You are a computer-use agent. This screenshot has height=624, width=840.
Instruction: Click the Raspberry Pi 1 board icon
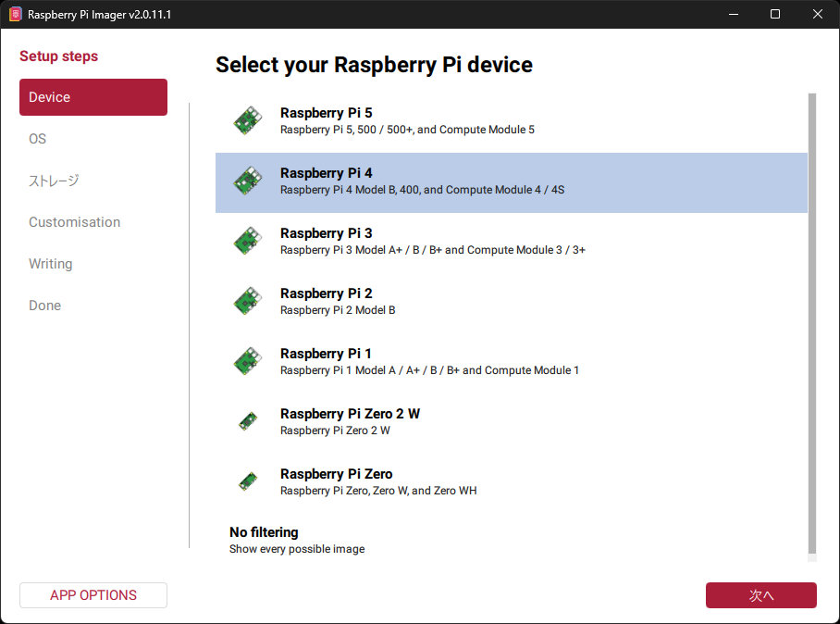248,361
